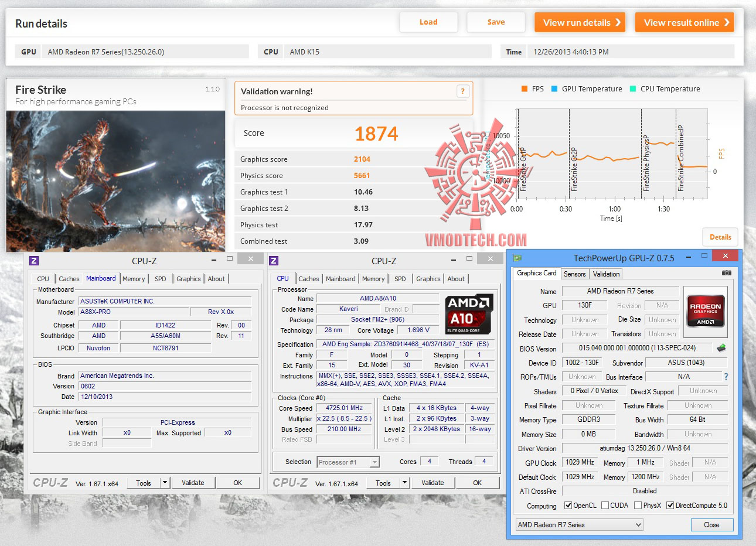The width and height of the screenshot is (756, 546).
Task: Click the Package value Socket FM2+ (906)
Action: coord(378,319)
